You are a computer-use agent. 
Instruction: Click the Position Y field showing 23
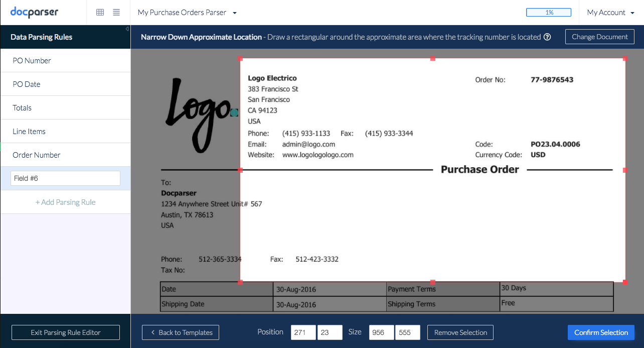tap(330, 332)
